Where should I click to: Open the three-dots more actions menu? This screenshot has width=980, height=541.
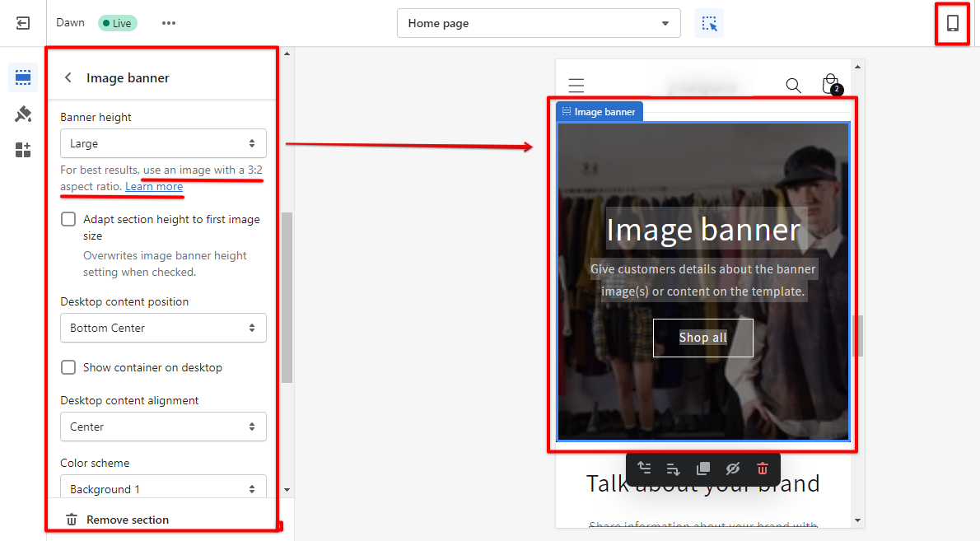click(169, 23)
